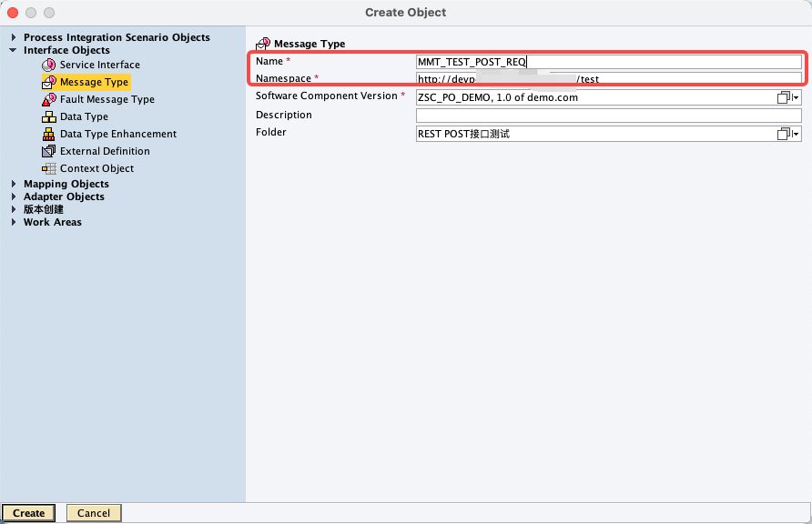
Task: Select Data Type Enhancement tree item
Action: [x=118, y=134]
